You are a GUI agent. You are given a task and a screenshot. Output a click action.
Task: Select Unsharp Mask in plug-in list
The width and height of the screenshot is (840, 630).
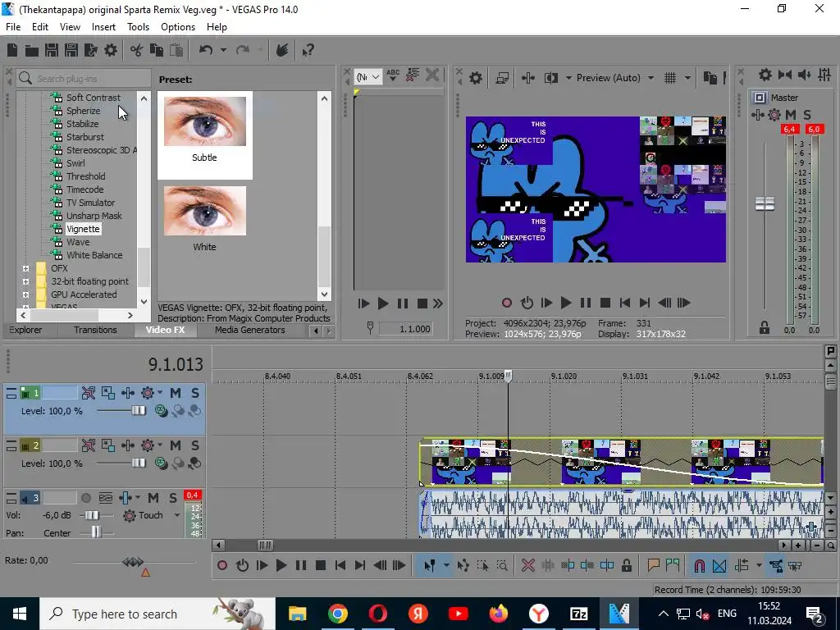click(x=94, y=216)
